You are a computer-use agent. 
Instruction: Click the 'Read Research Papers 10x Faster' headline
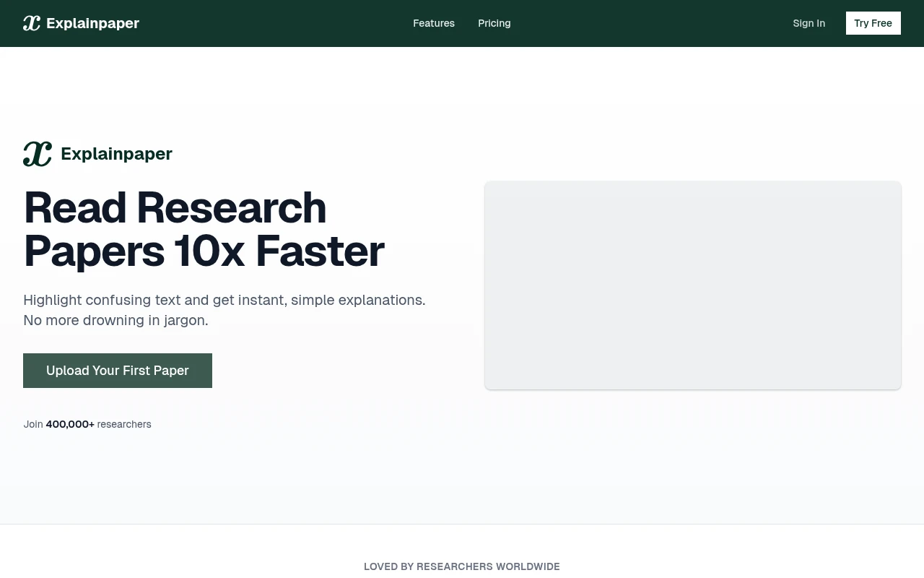click(204, 229)
